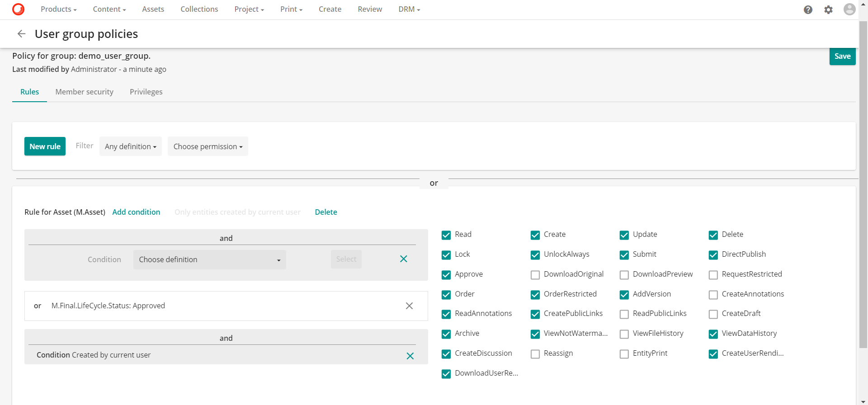The height and width of the screenshot is (405, 868).
Task: Uncheck the CreatePublicLinks permission
Action: click(535, 314)
